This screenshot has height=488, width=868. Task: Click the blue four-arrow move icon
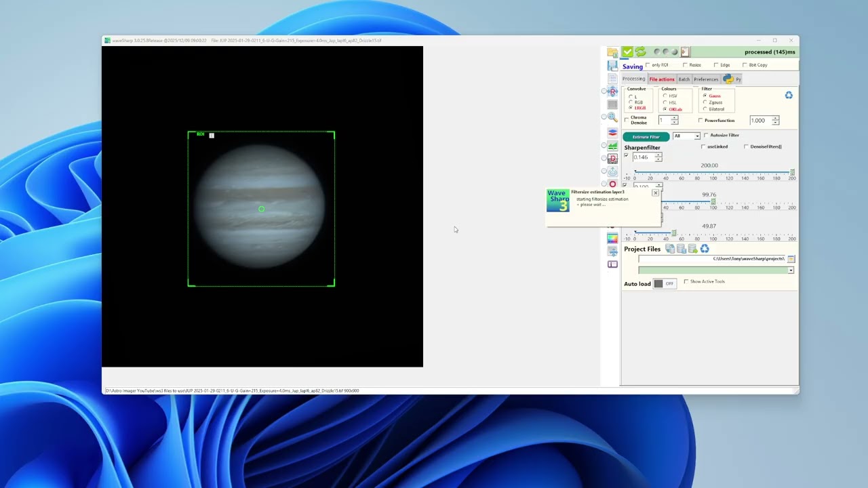pyautogui.click(x=612, y=251)
